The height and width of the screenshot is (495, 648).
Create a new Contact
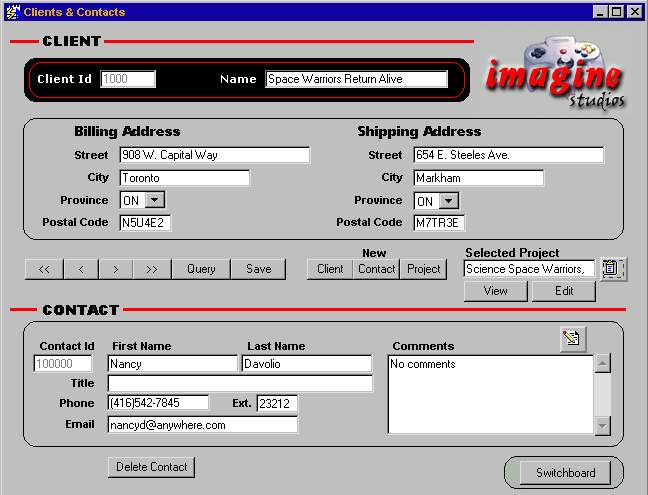pos(377,269)
